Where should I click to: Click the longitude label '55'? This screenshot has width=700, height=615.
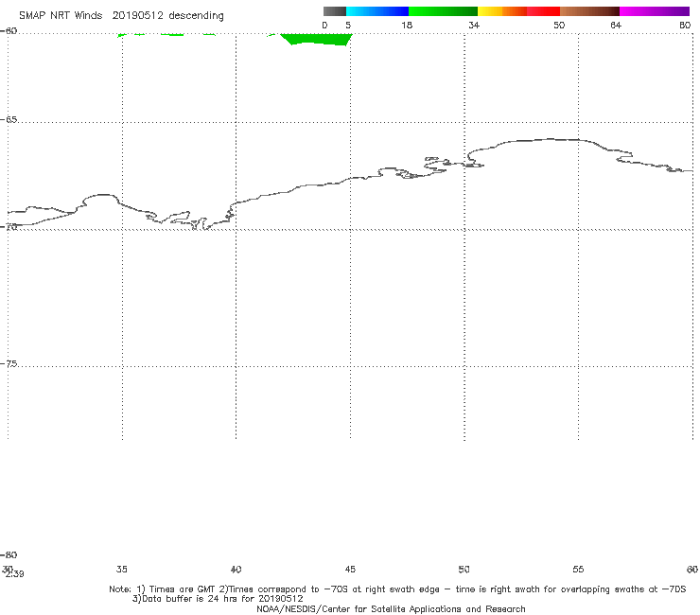578,569
